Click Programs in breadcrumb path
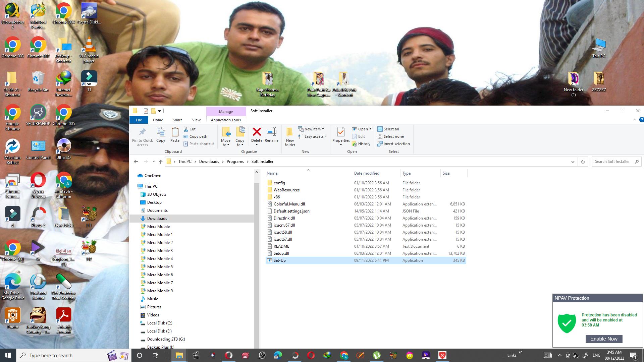Screen dimensions: 644x362 pyautogui.click(x=235, y=162)
